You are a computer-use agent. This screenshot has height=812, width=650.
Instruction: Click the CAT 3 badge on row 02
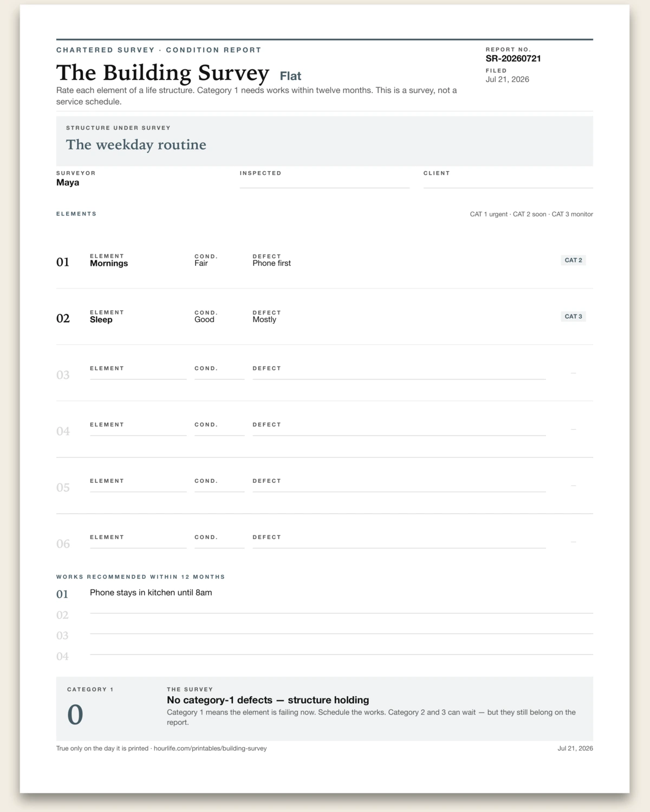[573, 317]
